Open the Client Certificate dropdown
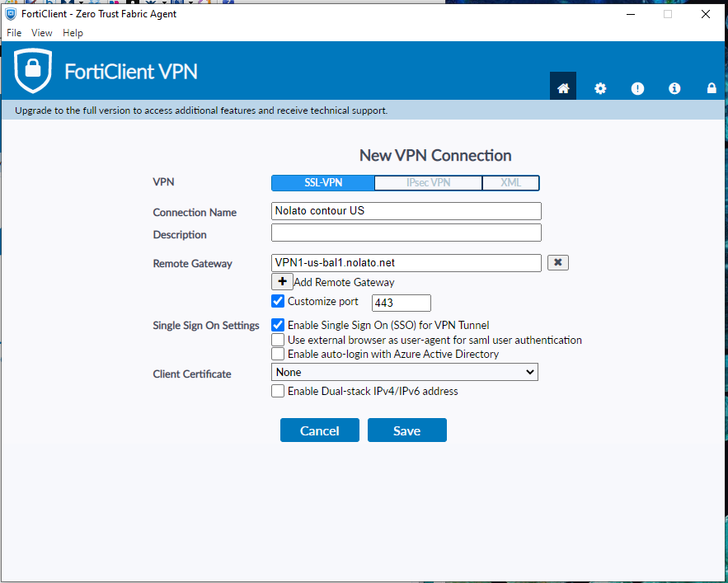Screen dimensions: 728x583 click(x=404, y=372)
